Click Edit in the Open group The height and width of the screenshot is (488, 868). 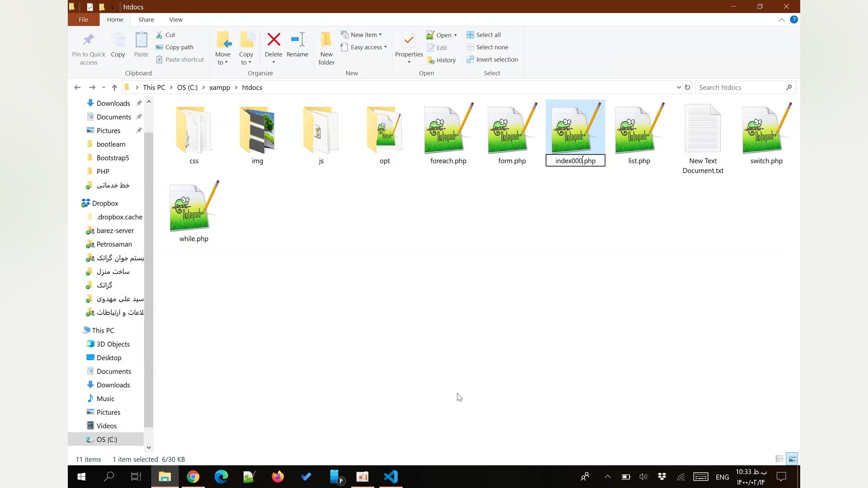(x=437, y=47)
